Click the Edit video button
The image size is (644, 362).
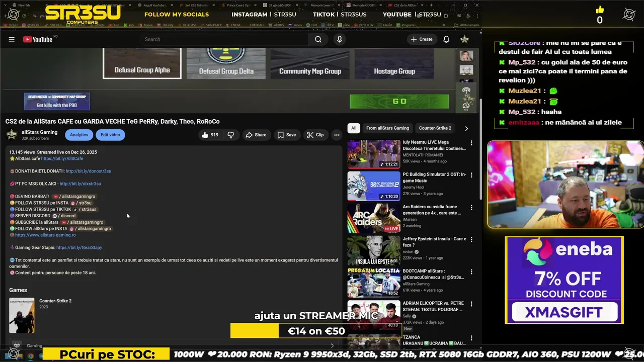click(x=110, y=135)
